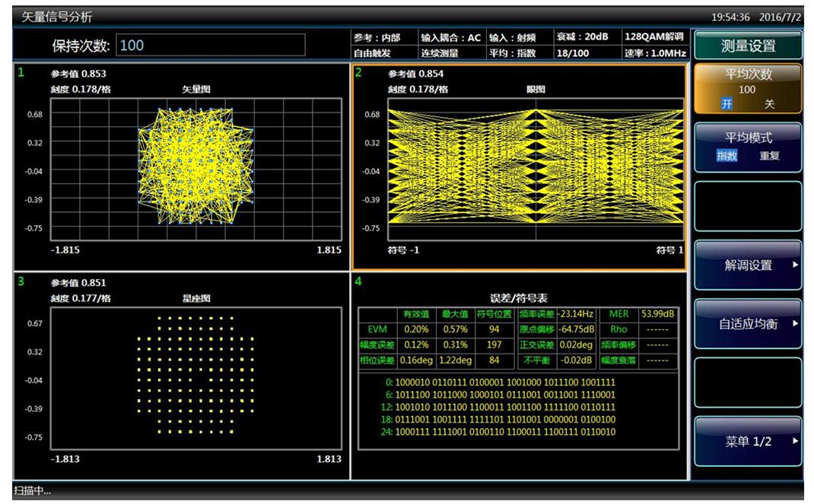814x504 pixels.
Task: Click the 速率: 1.0MHz indicator
Action: tap(654, 54)
